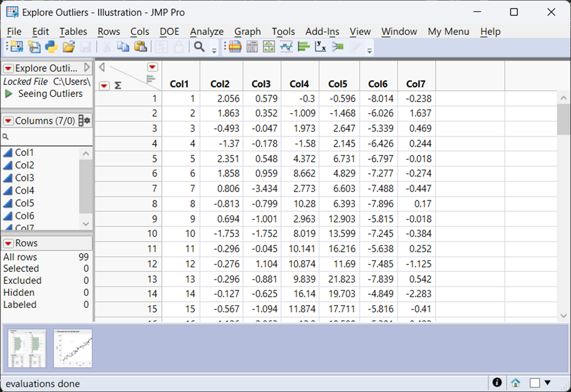Image resolution: width=571 pixels, height=392 pixels.
Task: Click the magnifying glass search toolbar icon
Action: pyautogui.click(x=199, y=47)
